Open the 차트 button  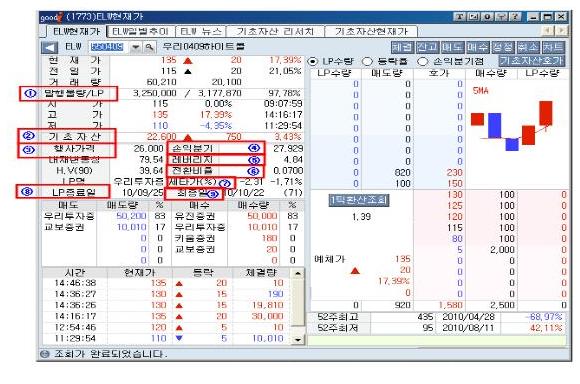(x=553, y=47)
